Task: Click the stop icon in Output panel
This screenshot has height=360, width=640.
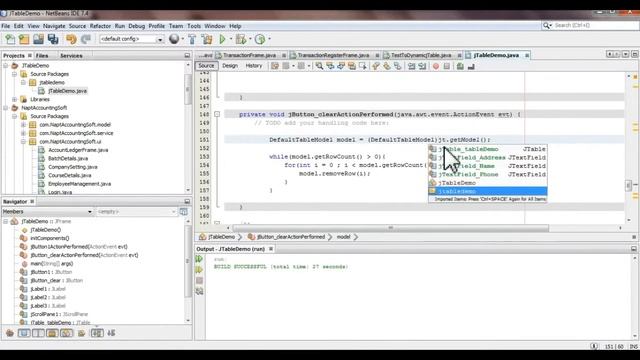Action: (199, 280)
